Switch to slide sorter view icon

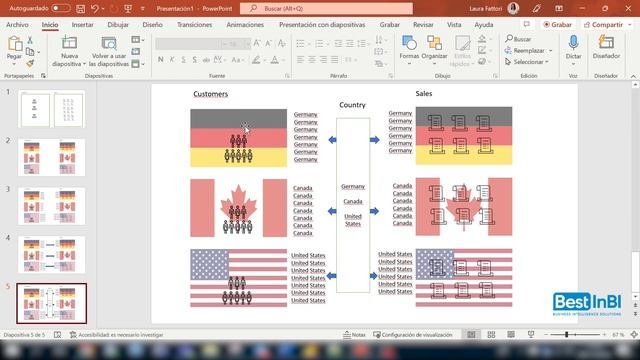[x=491, y=335]
